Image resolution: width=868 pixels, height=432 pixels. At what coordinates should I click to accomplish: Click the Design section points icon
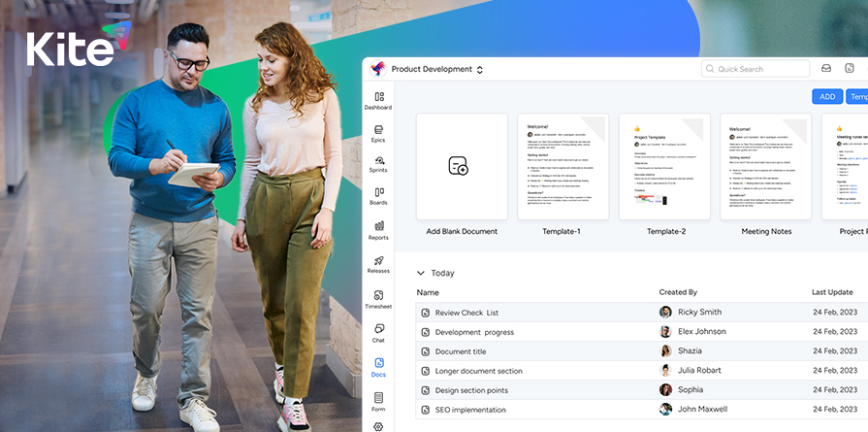pyautogui.click(x=425, y=390)
